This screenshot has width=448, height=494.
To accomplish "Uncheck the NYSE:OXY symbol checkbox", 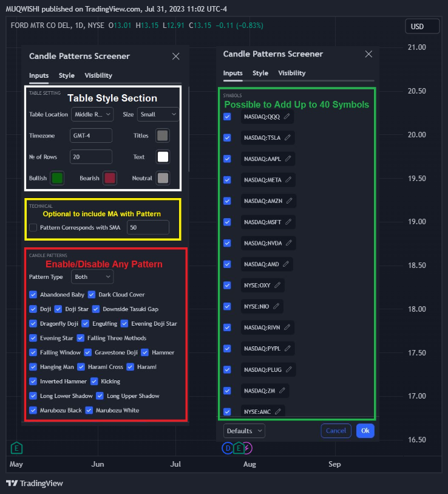I will pyautogui.click(x=227, y=285).
